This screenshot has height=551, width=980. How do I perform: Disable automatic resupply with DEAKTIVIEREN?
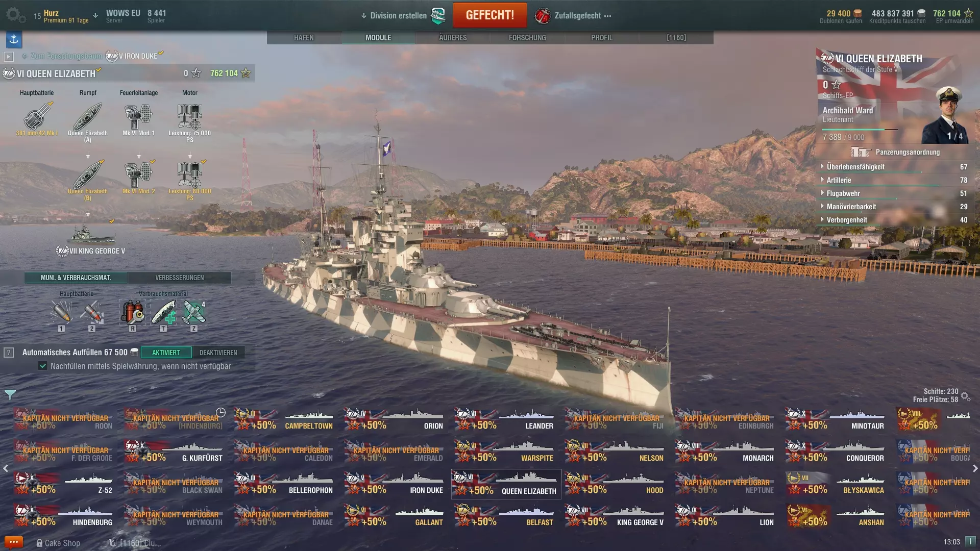tap(218, 353)
